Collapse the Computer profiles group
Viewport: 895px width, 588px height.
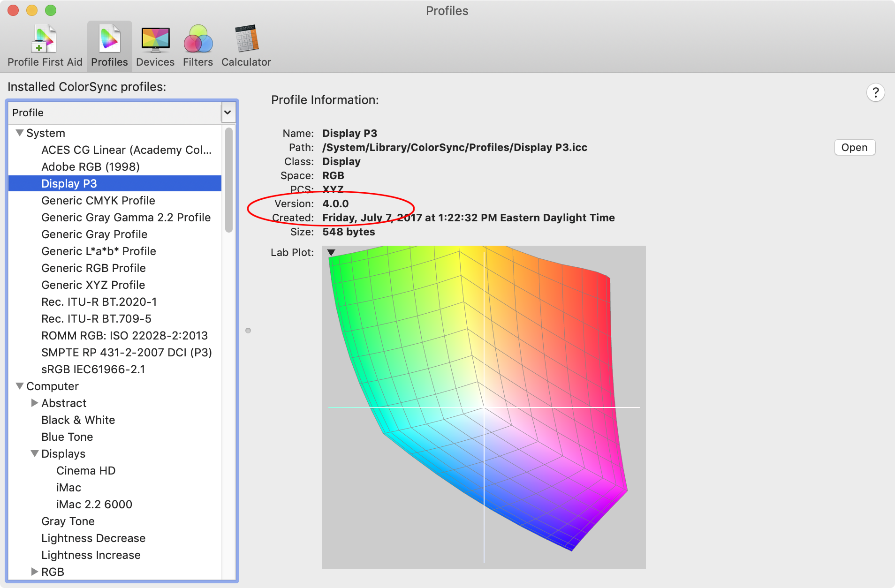(19, 386)
